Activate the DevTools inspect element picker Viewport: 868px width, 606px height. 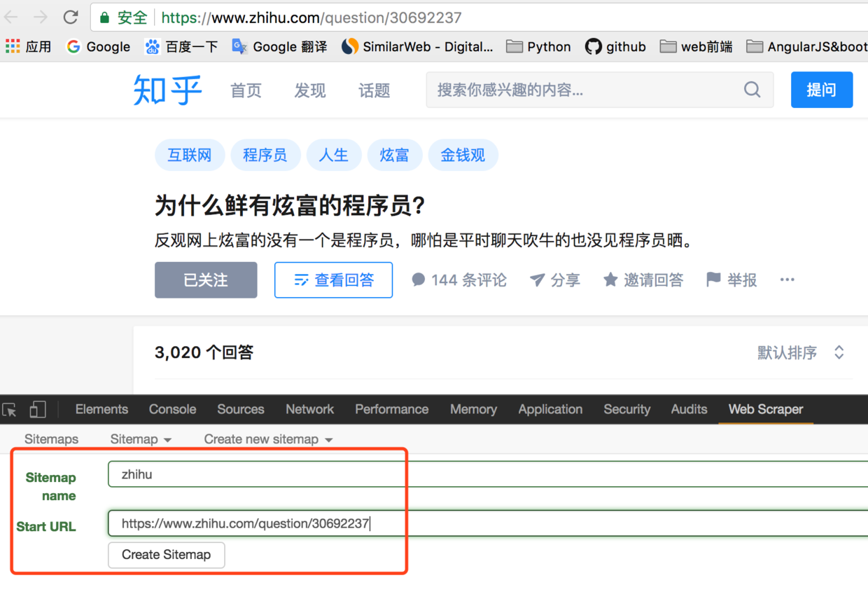[x=10, y=410]
